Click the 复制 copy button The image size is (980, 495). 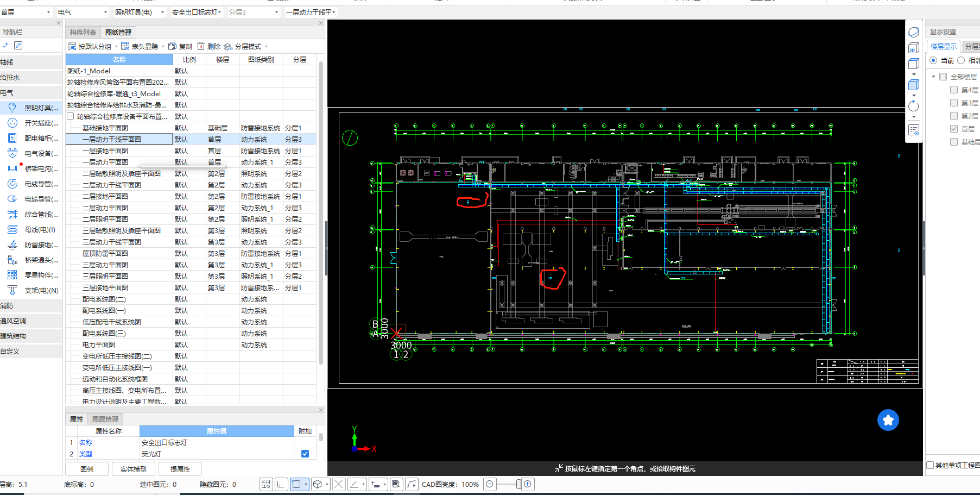point(180,46)
